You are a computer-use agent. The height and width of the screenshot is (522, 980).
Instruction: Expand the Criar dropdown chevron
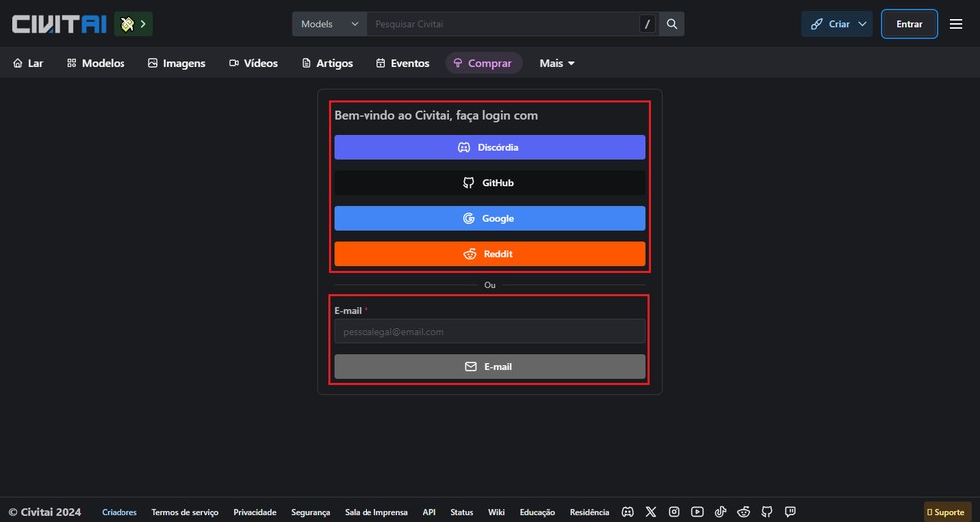tap(863, 24)
